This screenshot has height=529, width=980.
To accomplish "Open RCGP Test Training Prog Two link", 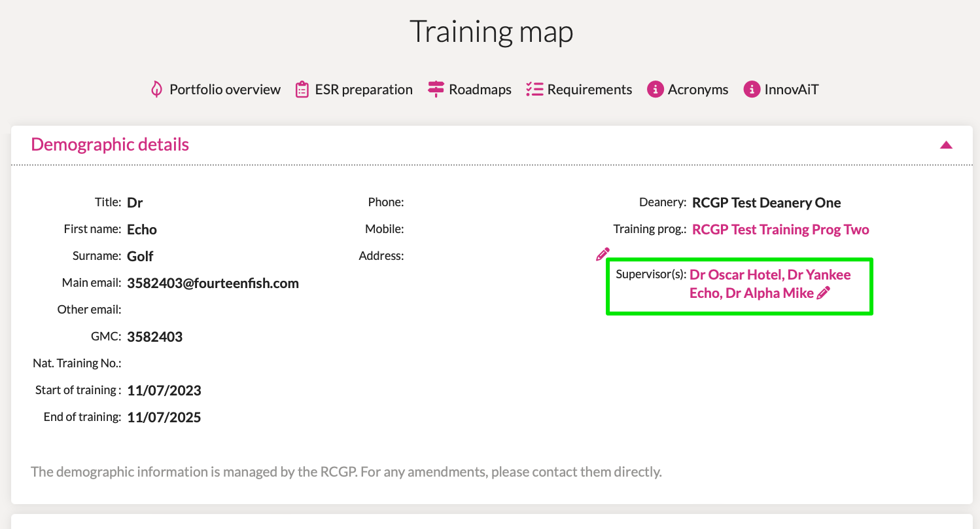I will click(x=780, y=230).
